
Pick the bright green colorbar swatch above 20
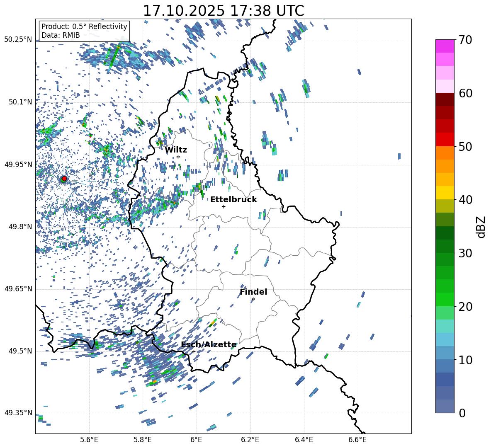pos(445,299)
